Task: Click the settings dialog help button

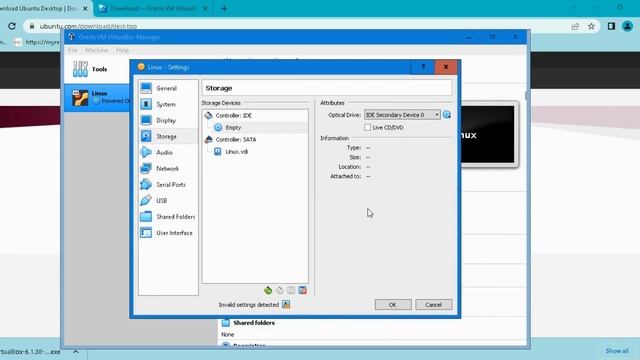Action: point(423,67)
